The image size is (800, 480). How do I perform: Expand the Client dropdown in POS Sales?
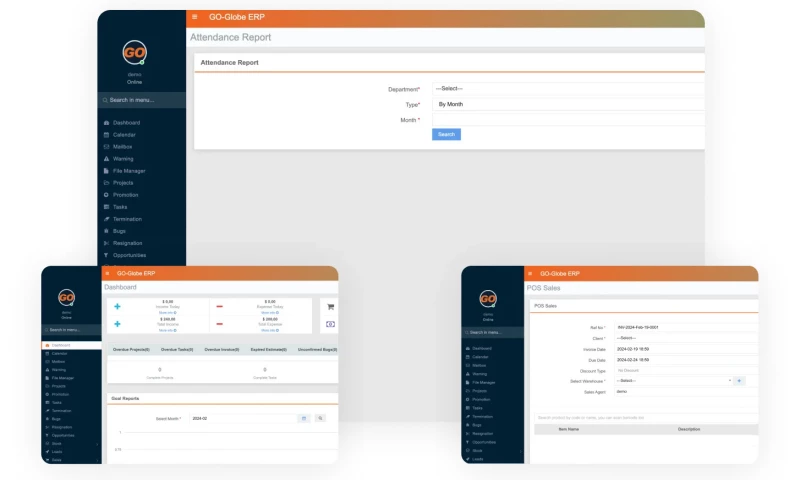[x=685, y=338]
